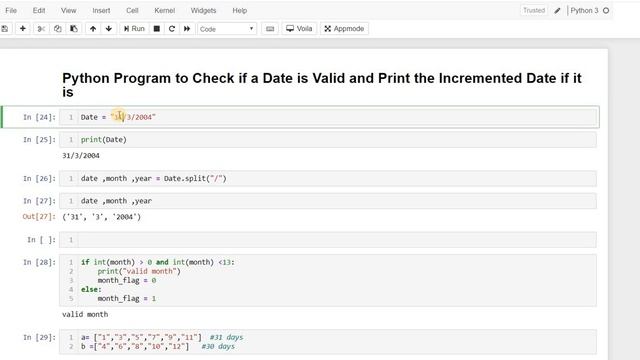Viewport: 640px width, 360px height.
Task: Copy selected cells icon
Action: coord(58,29)
